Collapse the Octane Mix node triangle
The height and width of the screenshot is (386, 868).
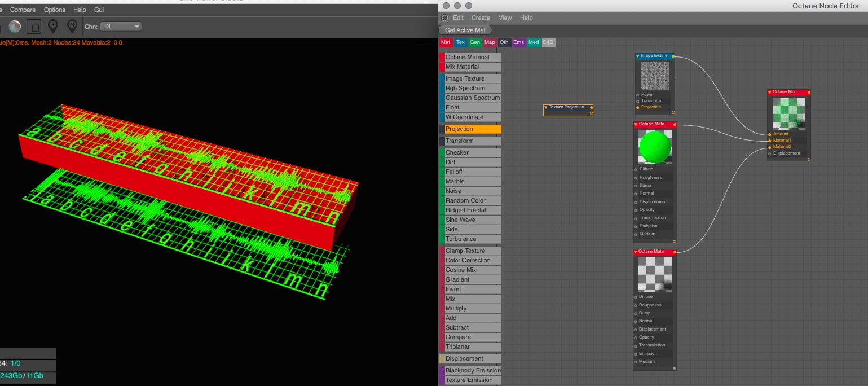point(770,92)
